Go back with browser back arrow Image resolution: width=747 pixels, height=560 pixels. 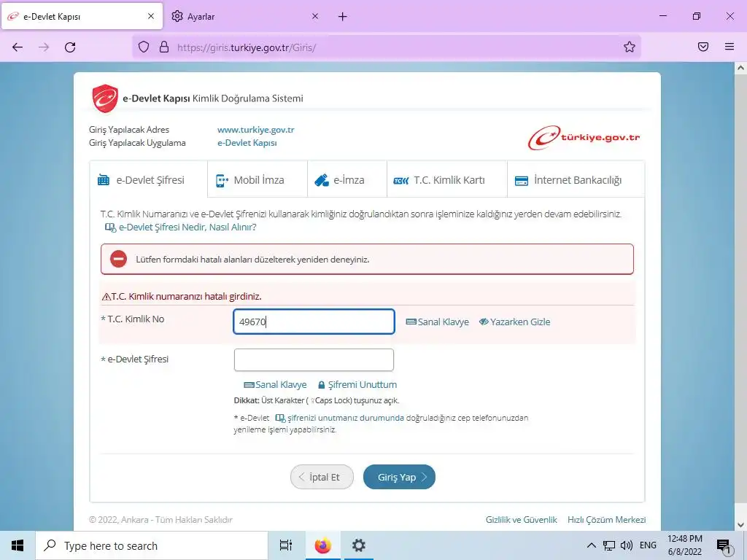(x=18, y=47)
